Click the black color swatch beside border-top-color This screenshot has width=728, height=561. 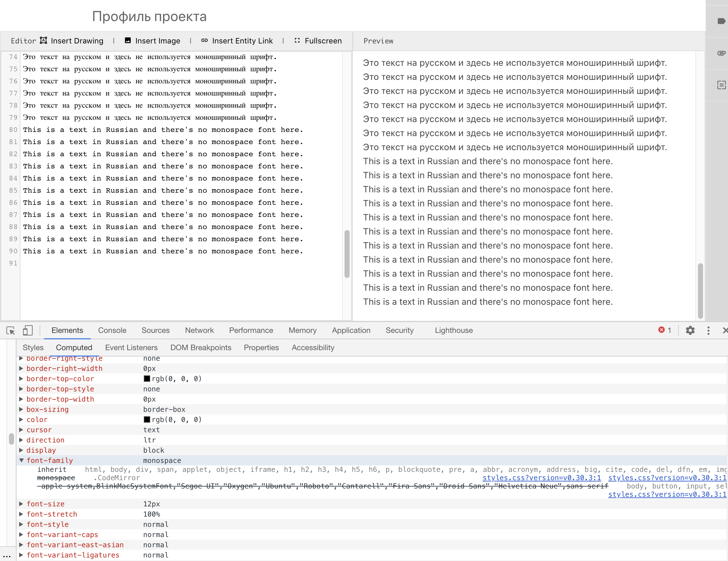pyautogui.click(x=147, y=379)
